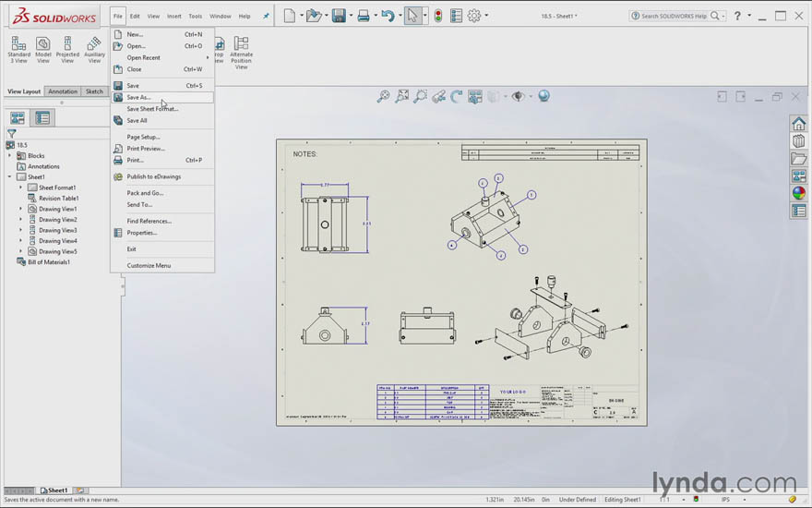
Task: Click the NOTES: text on drawing
Action: pos(305,154)
